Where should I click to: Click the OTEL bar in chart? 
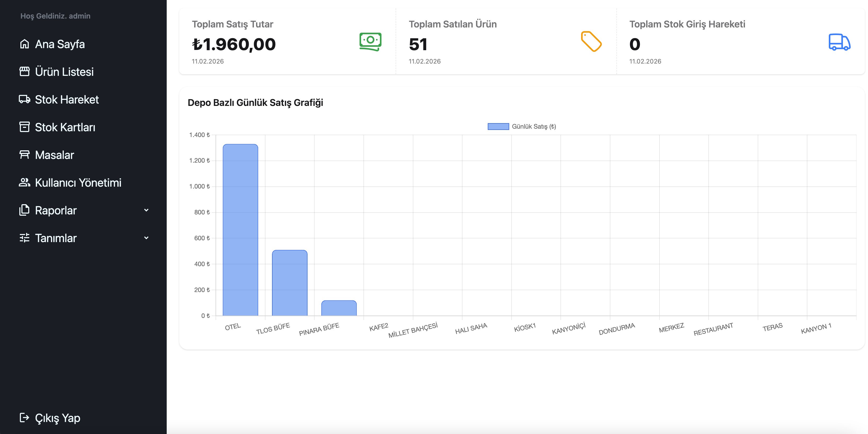point(240,230)
